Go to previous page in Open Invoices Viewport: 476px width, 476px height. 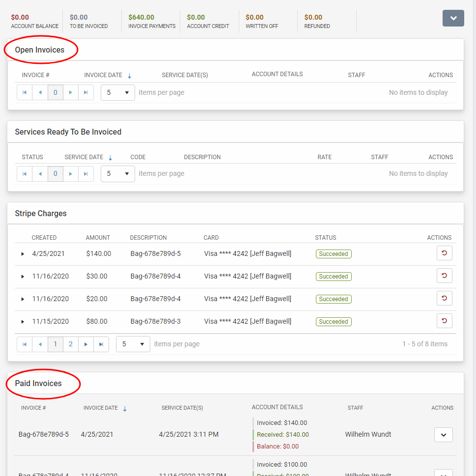(40, 92)
